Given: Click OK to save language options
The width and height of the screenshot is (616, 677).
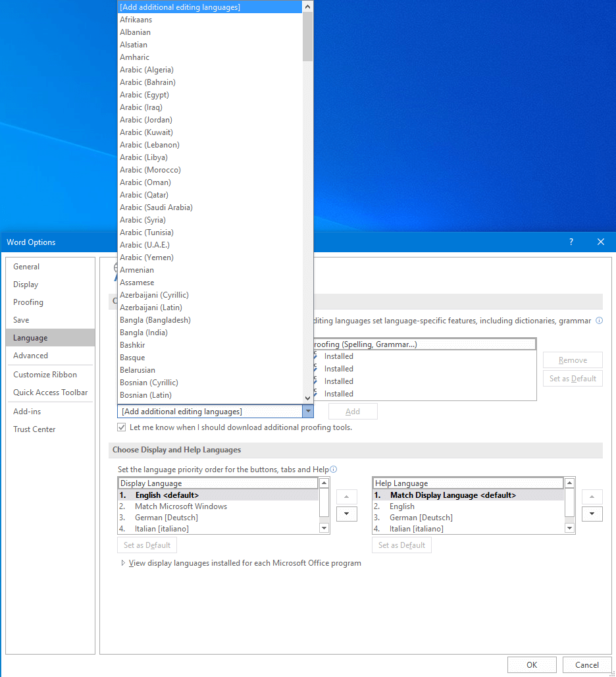Looking at the screenshot, I should pyautogui.click(x=532, y=664).
